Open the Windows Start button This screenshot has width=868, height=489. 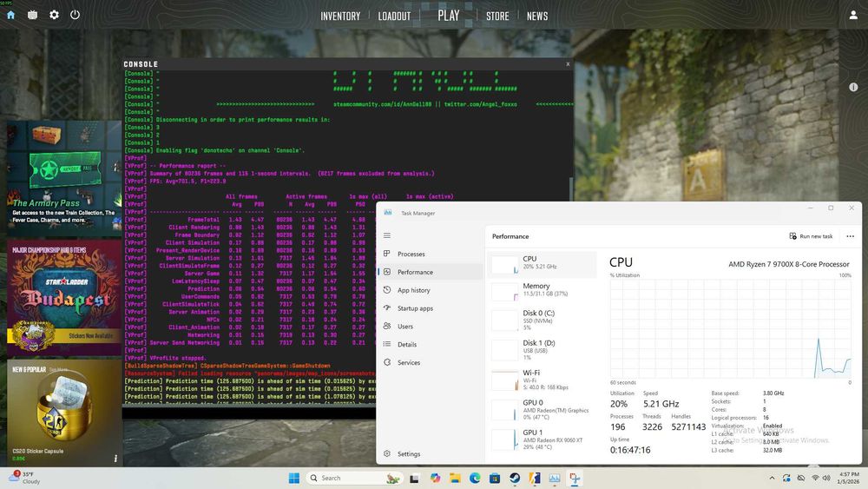click(294, 478)
